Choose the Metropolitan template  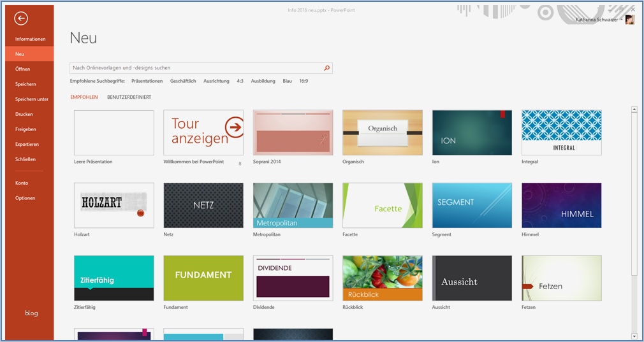click(x=293, y=206)
